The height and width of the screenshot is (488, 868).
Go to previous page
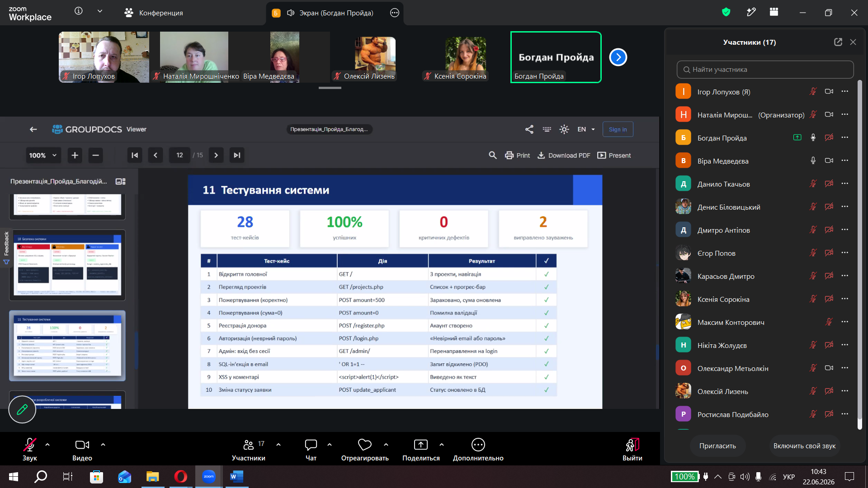click(156, 155)
